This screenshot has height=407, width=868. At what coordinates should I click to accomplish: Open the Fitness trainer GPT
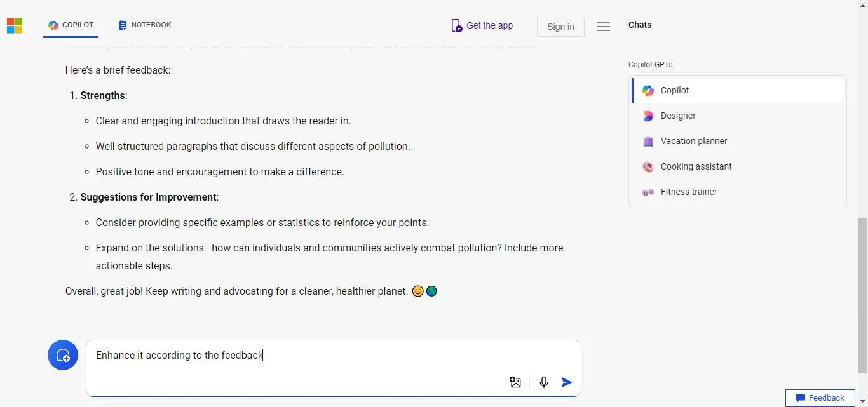(689, 192)
